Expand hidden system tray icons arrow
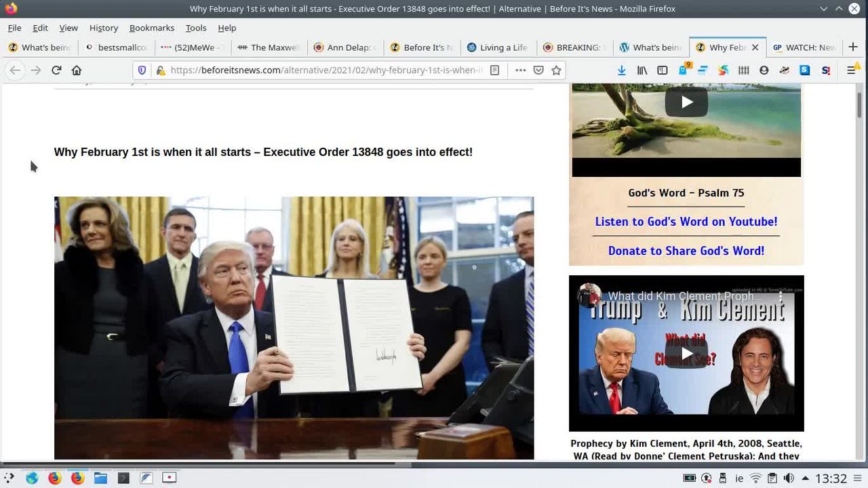 [x=805, y=479]
